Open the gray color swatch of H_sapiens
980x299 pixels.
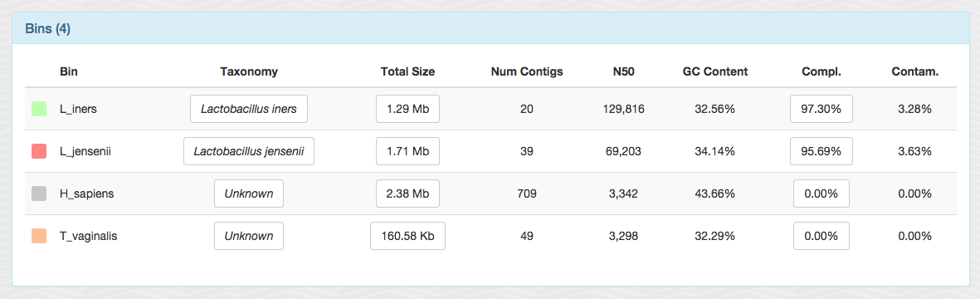coord(39,194)
